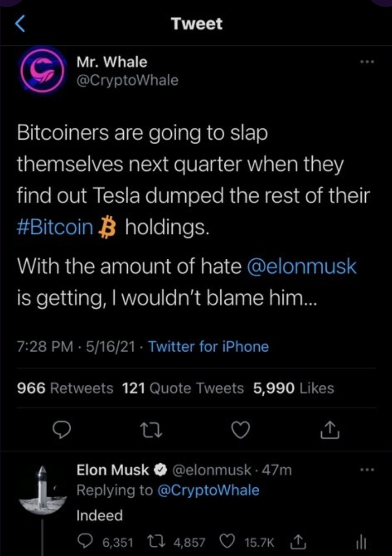Open the 5,990 Likes list
Viewport: 392px width, 556px height.
click(x=293, y=388)
